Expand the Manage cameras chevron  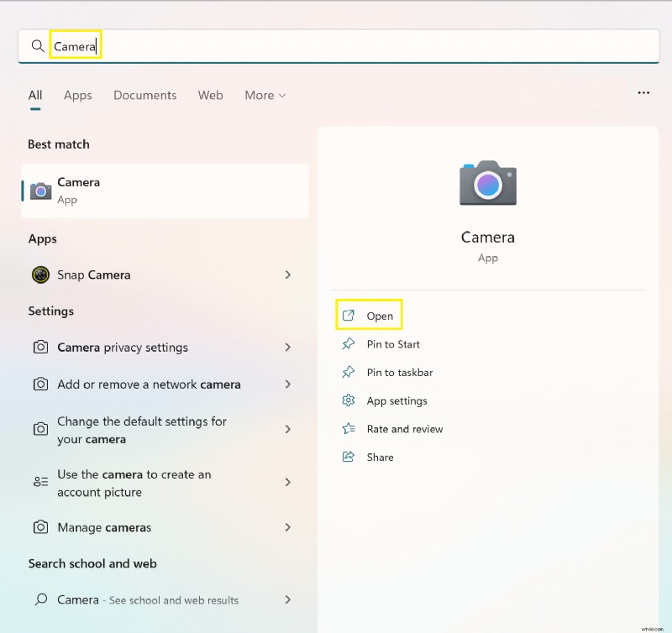[288, 528]
